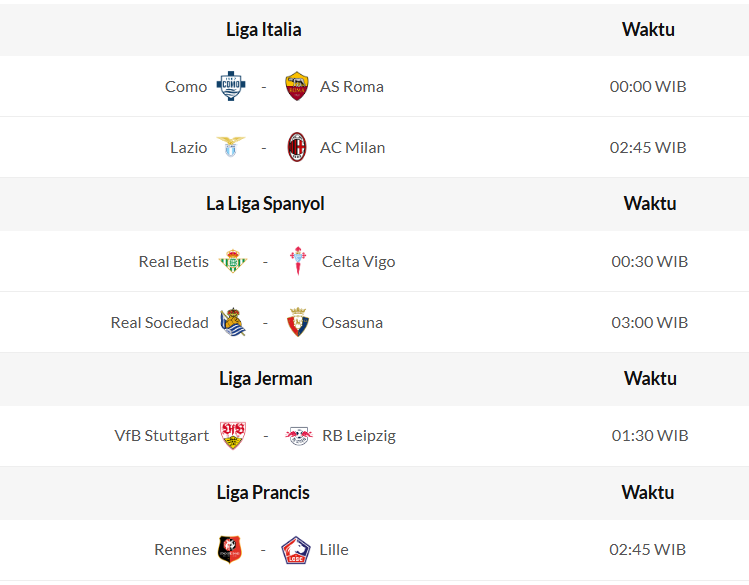The width and height of the screenshot is (749, 585).
Task: Click the Celta Vigo club crest
Action: coord(298,261)
